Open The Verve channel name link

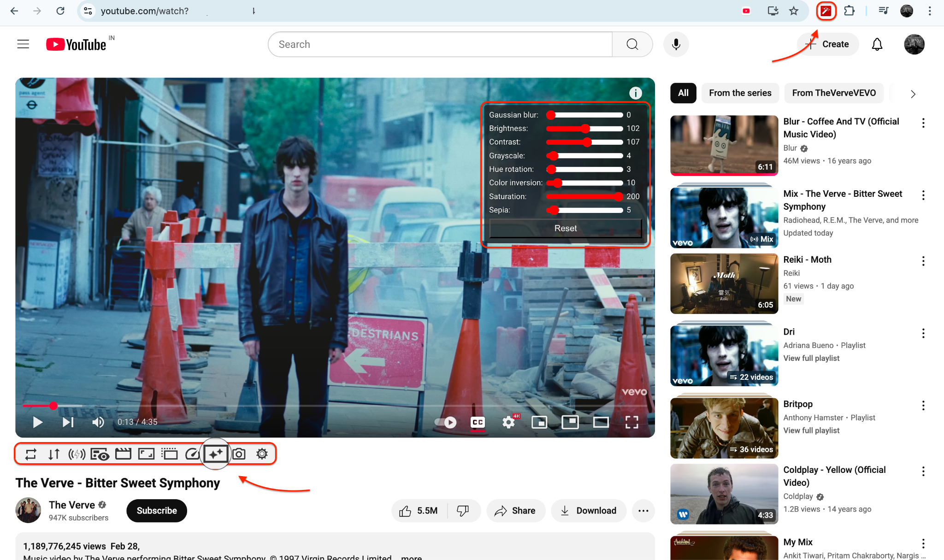point(72,505)
